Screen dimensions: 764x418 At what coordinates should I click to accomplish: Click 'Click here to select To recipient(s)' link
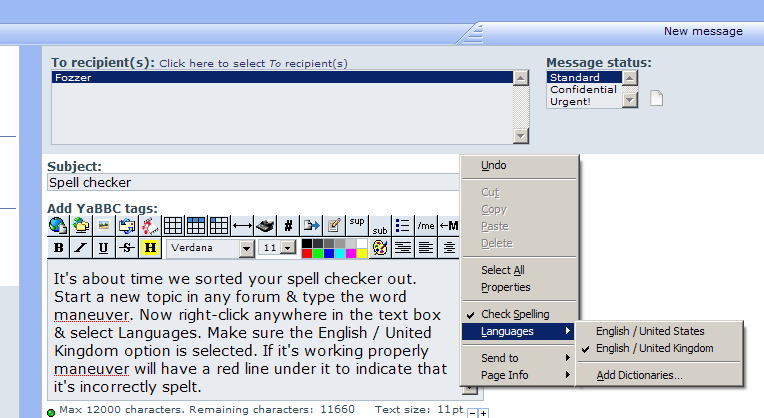coord(253,63)
